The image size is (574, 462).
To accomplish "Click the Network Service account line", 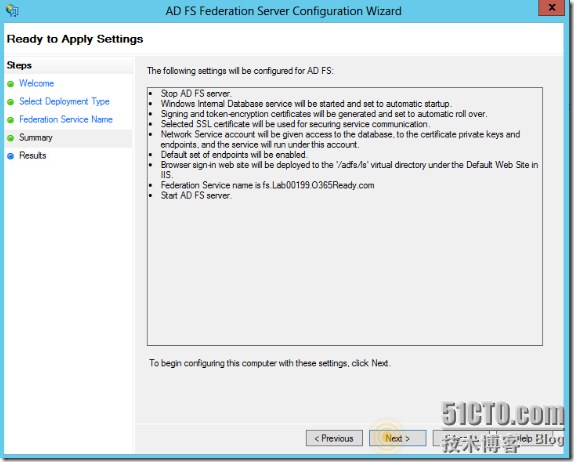I will pos(340,139).
